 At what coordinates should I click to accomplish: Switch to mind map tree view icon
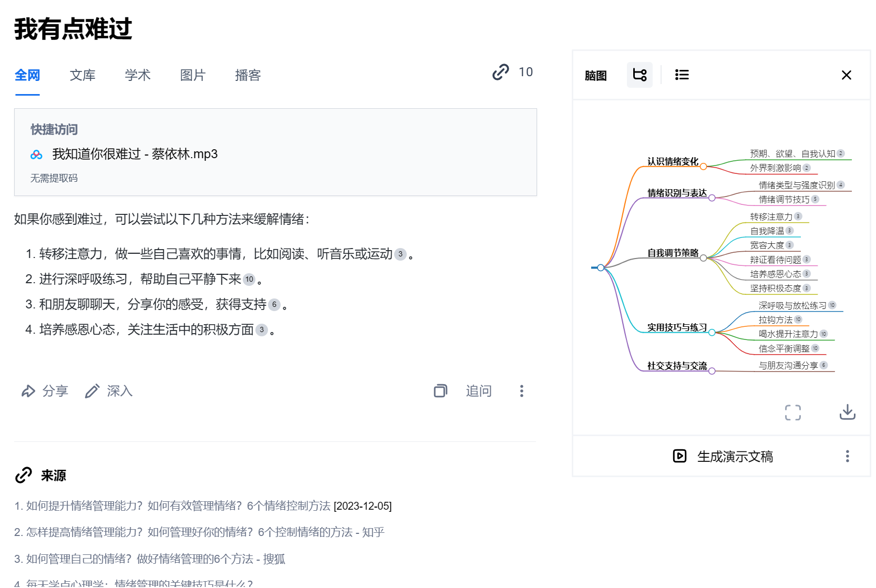tap(640, 75)
